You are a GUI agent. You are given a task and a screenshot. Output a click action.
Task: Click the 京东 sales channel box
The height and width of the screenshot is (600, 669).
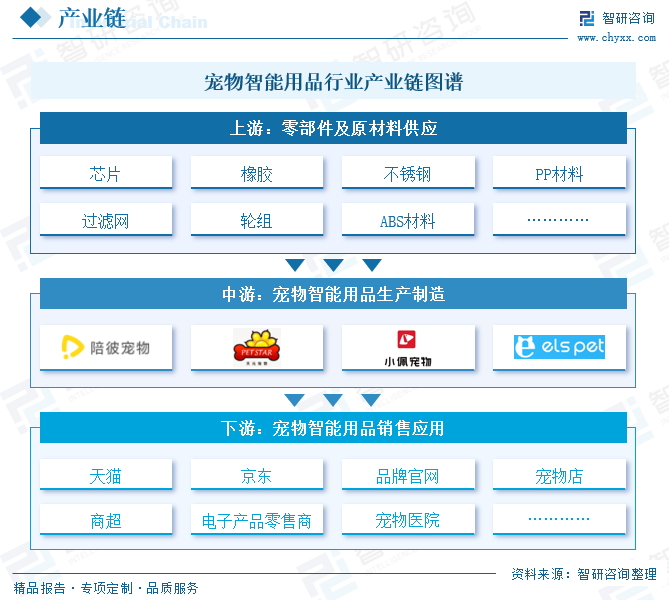(x=257, y=476)
